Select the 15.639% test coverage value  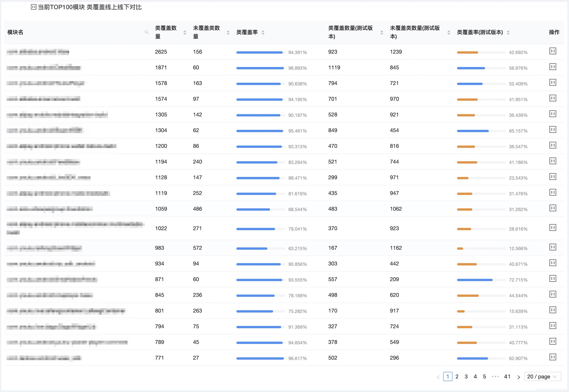click(x=518, y=311)
